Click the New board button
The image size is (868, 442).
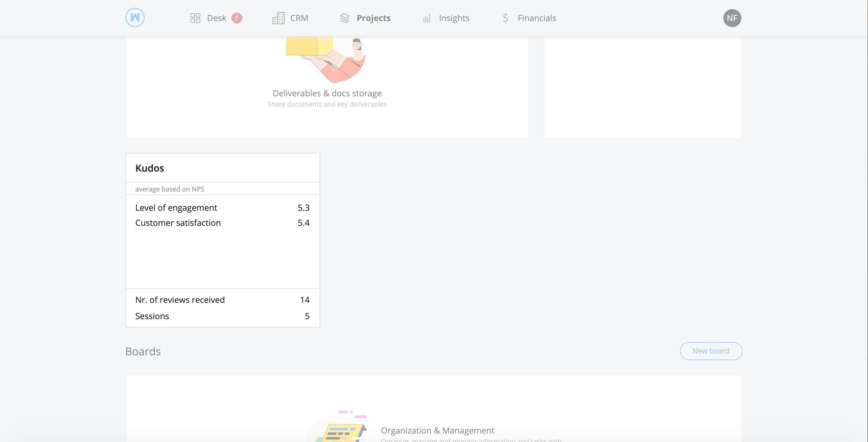(x=711, y=351)
